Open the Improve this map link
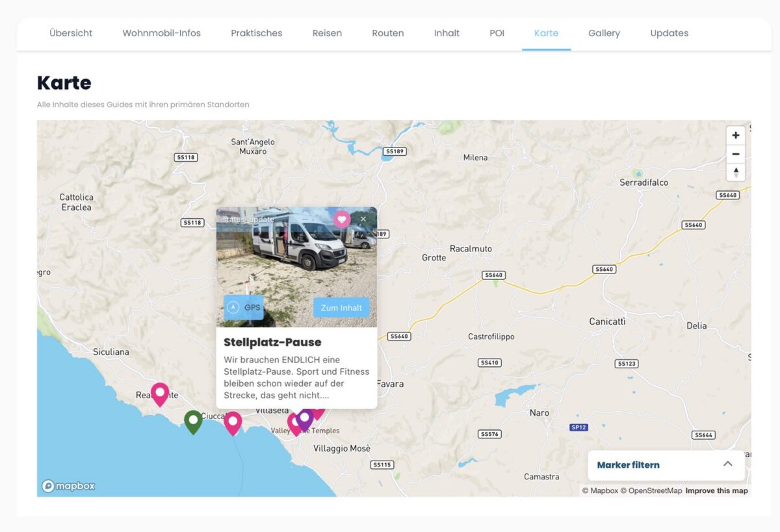The height and width of the screenshot is (532, 780). point(716,491)
